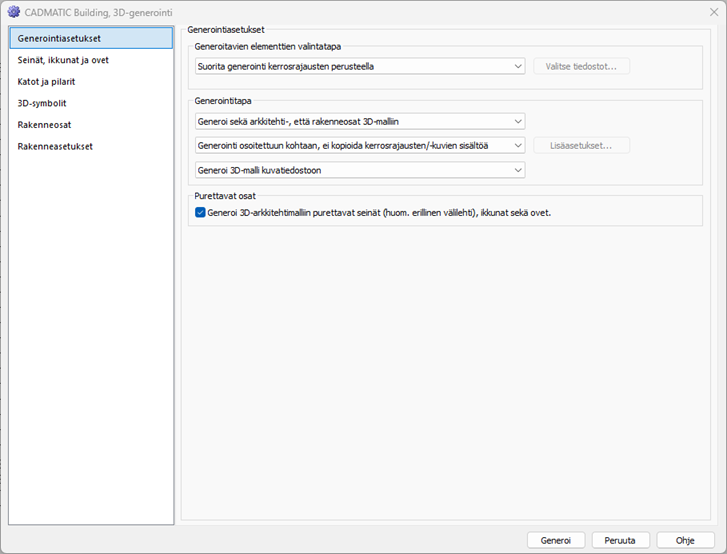Viewport: 727px width, 554px height.
Task: Click empty space below Rakenneasetukset in the list
Action: pyautogui.click(x=90, y=330)
